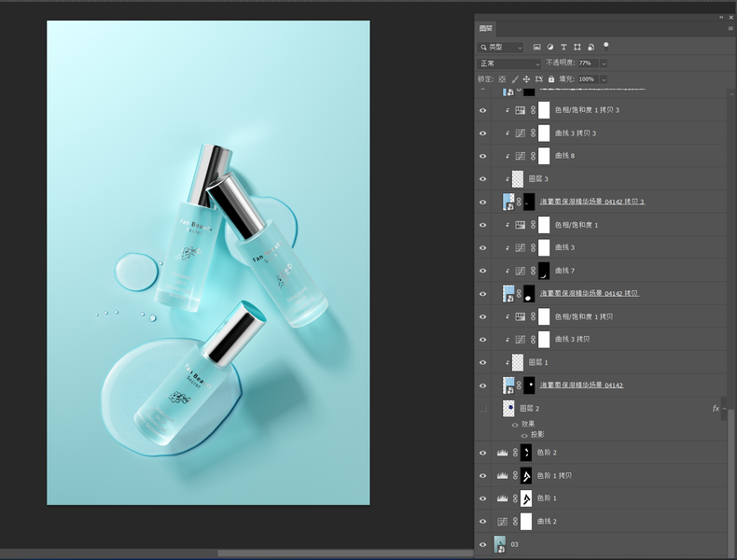Open the 不透明度 opacity slider arrow

(604, 63)
